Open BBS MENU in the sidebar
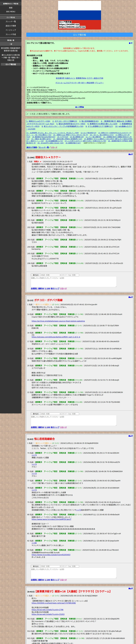136x644 pixels. point(11,11)
